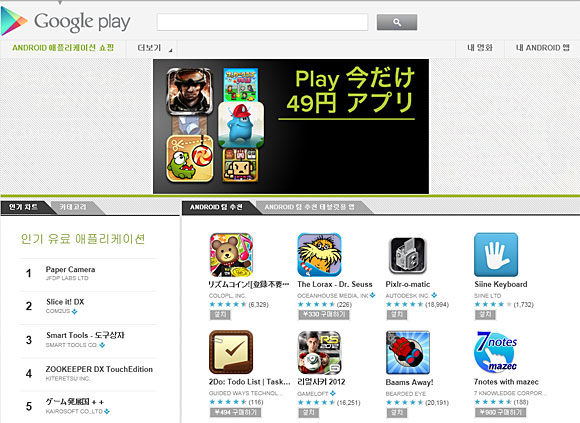Click the ¥494 buy button for 2Do
The width and height of the screenshot is (580, 423).
click(x=236, y=412)
